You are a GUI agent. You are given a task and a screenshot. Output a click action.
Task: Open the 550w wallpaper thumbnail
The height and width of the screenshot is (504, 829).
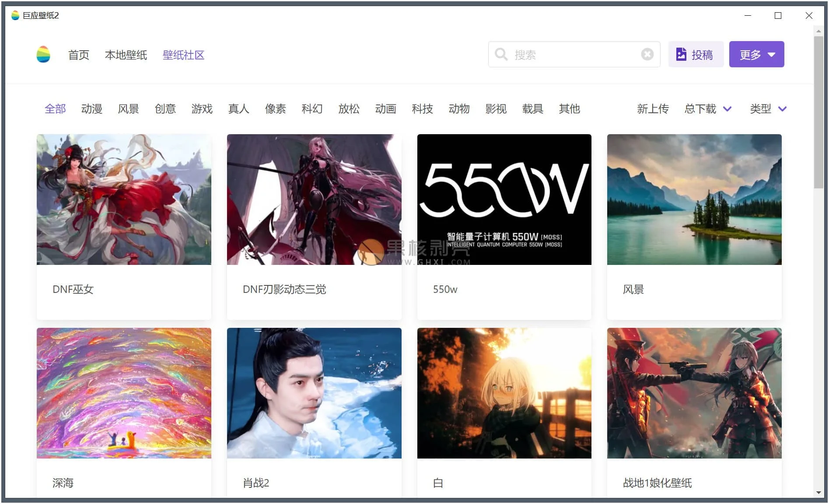504,199
